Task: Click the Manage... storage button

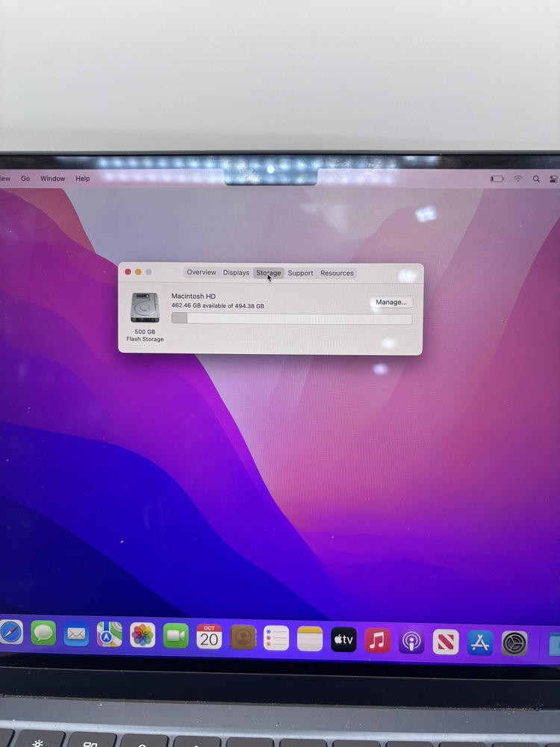Action: [x=391, y=303]
